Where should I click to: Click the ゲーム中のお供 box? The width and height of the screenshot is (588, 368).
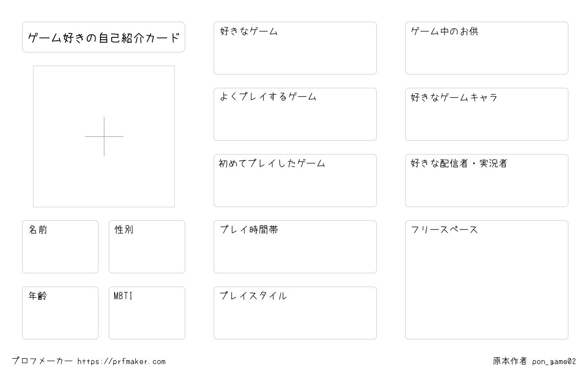point(487,48)
